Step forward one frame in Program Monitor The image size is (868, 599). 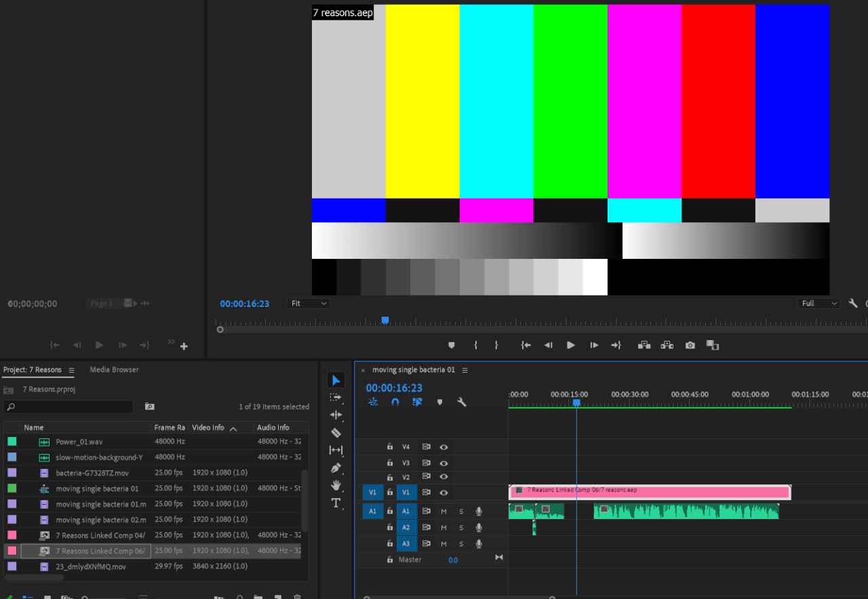(x=594, y=345)
